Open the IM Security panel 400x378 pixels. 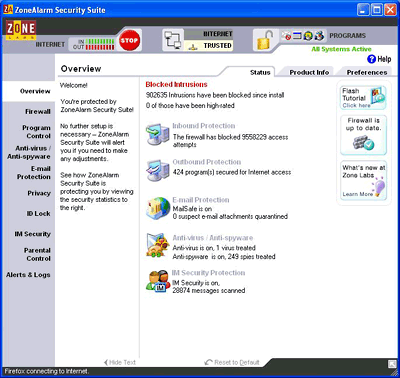pyautogui.click(x=32, y=234)
